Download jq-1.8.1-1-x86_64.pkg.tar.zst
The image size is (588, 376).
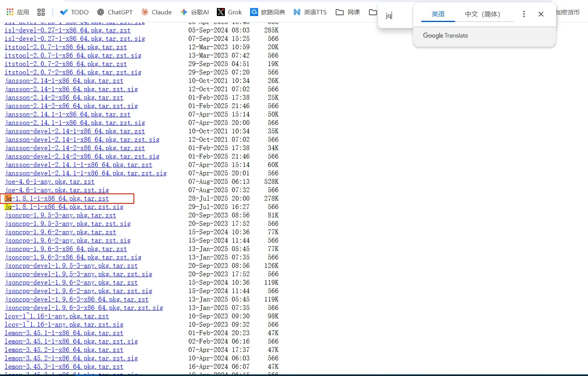pos(57,199)
